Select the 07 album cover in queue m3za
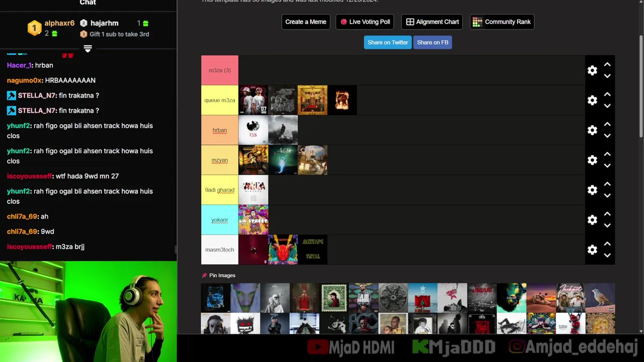This screenshot has width=644, height=362. pos(253,100)
